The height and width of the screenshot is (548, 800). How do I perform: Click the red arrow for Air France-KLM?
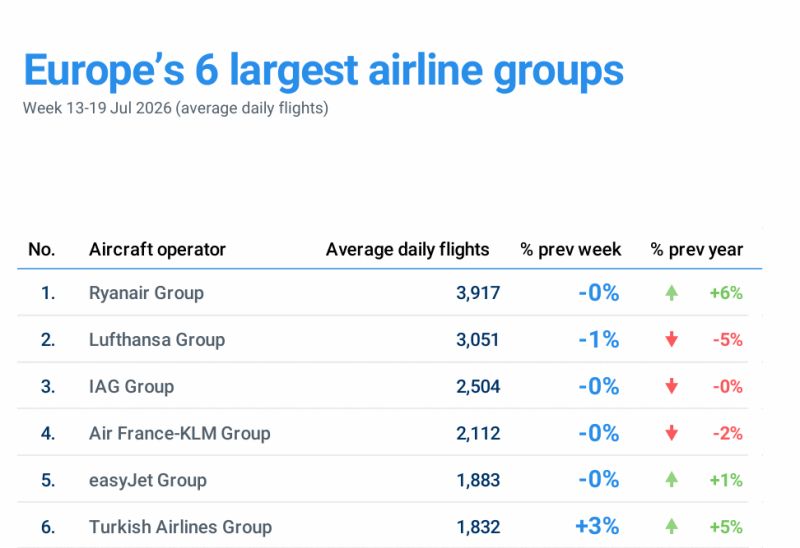[671, 433]
